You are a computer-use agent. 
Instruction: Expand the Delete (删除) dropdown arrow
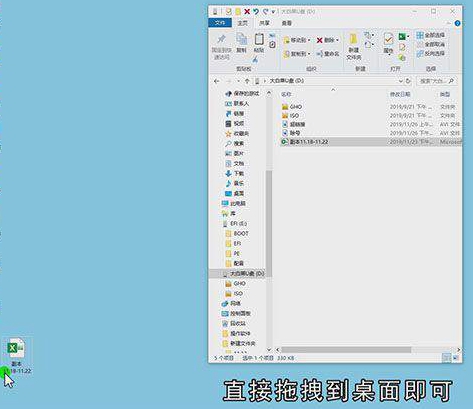coord(337,40)
